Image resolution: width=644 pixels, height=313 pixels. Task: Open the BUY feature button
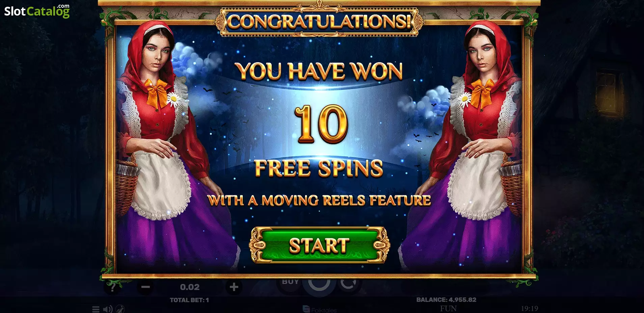coord(291,282)
